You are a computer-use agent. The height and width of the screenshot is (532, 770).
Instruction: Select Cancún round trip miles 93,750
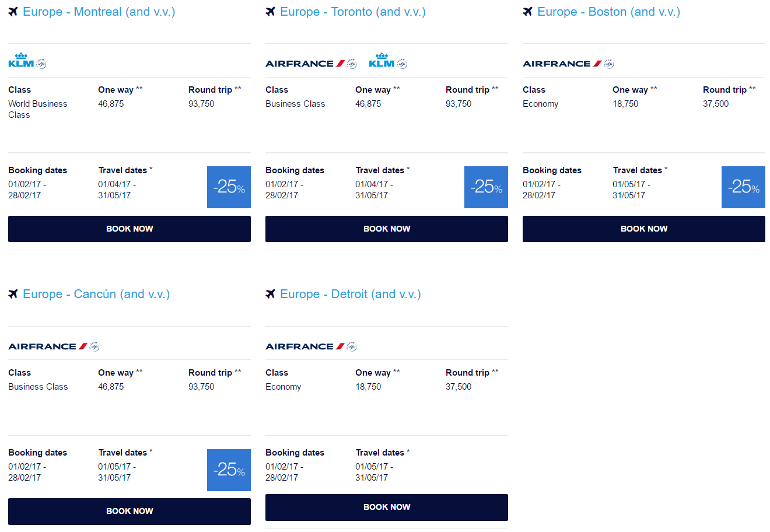201,387
